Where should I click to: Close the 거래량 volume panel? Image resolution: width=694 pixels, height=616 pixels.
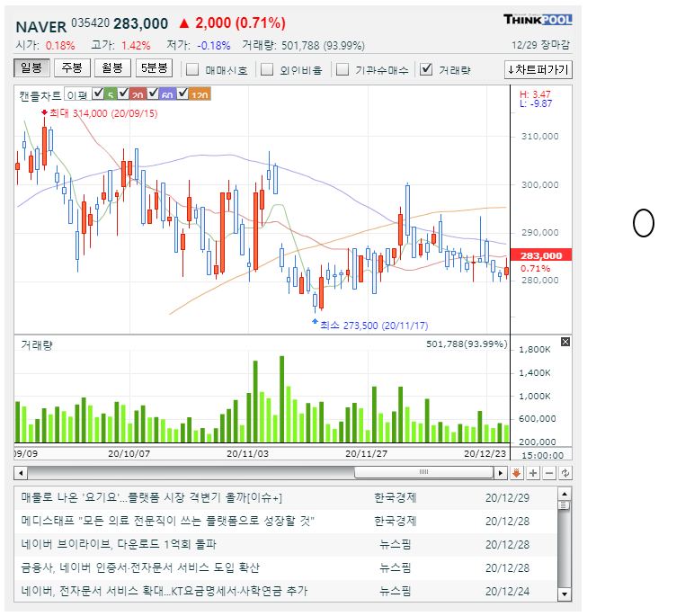point(565,342)
